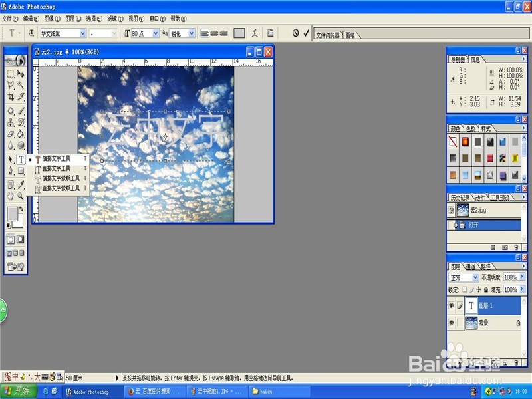Viewport: 532px width, 399px height.
Task: Open the anti-aliasing 锐化 dropdown
Action: pyautogui.click(x=192, y=33)
